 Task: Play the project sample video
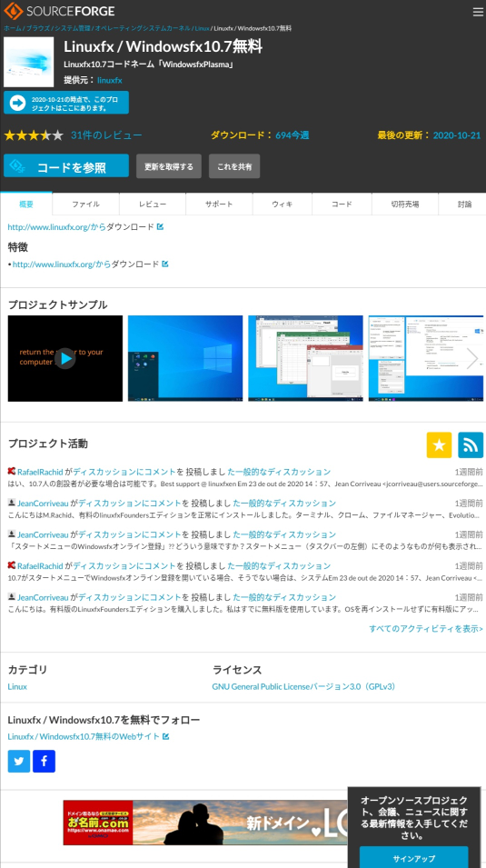[65, 359]
